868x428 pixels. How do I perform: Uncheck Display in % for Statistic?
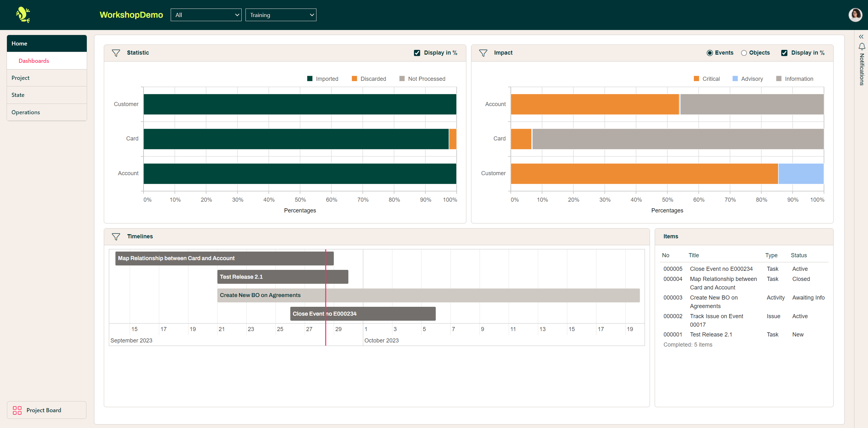pos(417,53)
